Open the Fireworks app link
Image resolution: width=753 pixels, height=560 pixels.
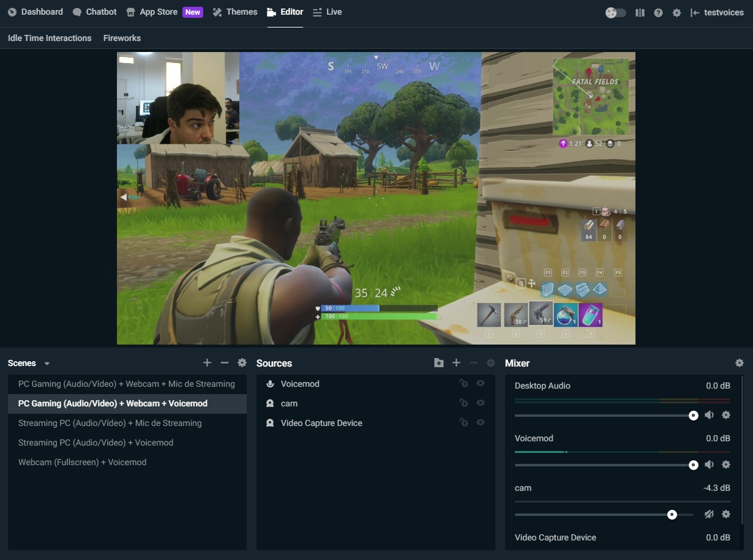pyautogui.click(x=122, y=38)
